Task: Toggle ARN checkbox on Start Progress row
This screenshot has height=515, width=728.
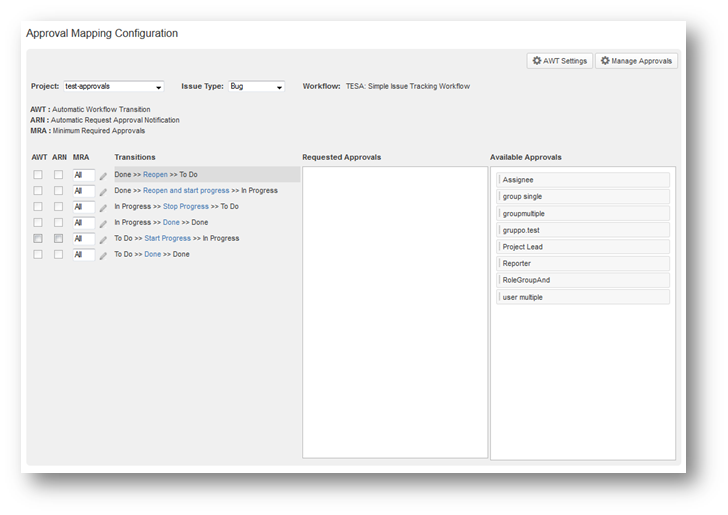Action: [x=59, y=239]
